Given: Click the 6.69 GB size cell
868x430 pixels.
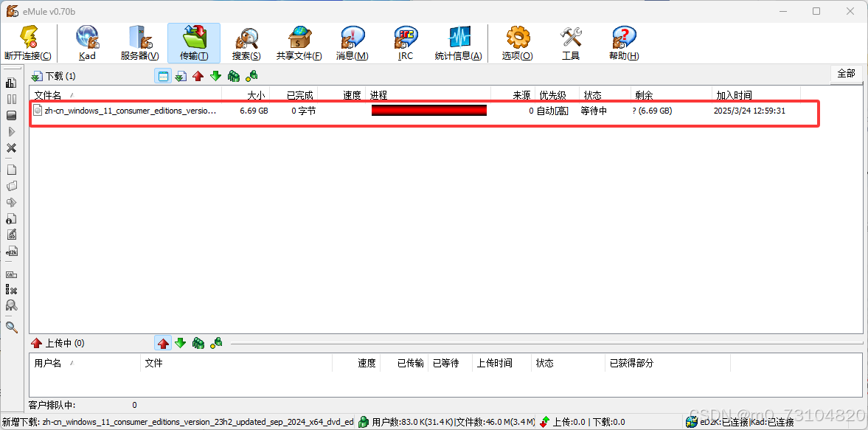Looking at the screenshot, I should pos(254,111).
